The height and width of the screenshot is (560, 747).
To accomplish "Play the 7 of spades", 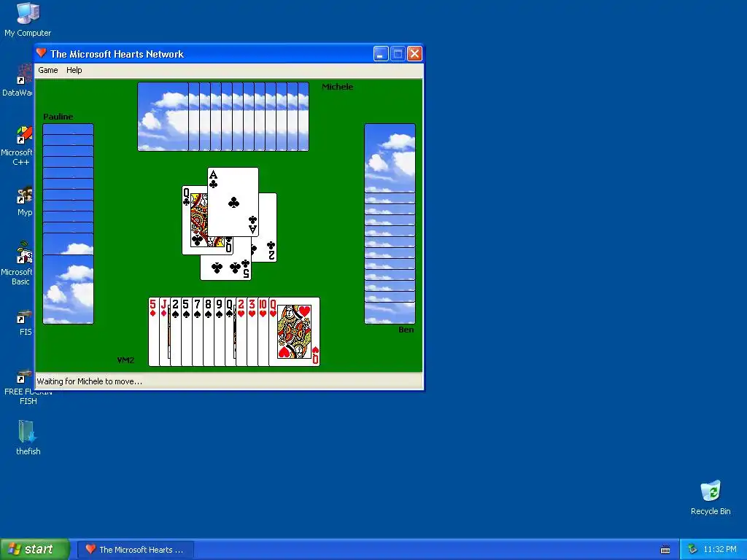I will [197, 332].
